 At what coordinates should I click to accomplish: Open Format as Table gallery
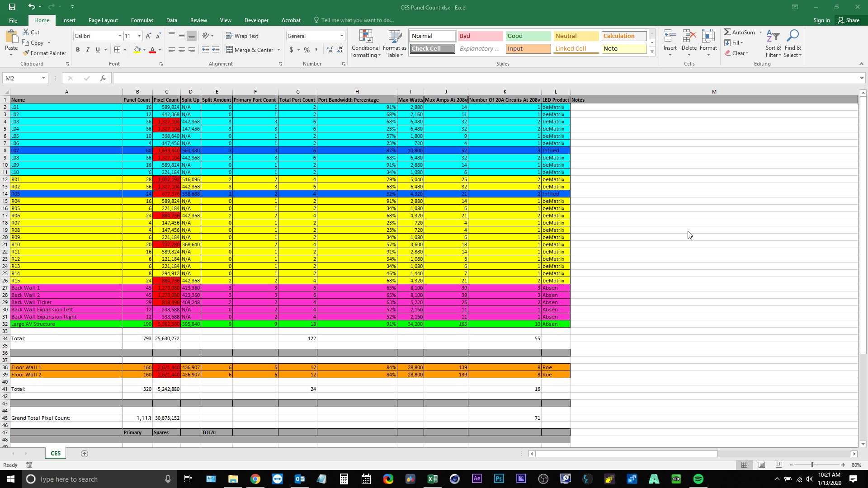pos(395,44)
